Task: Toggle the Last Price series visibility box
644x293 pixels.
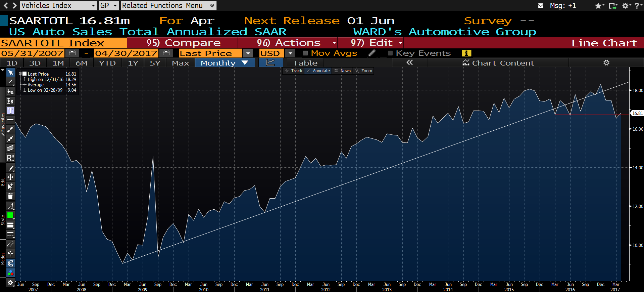Action: pyautogui.click(x=24, y=74)
